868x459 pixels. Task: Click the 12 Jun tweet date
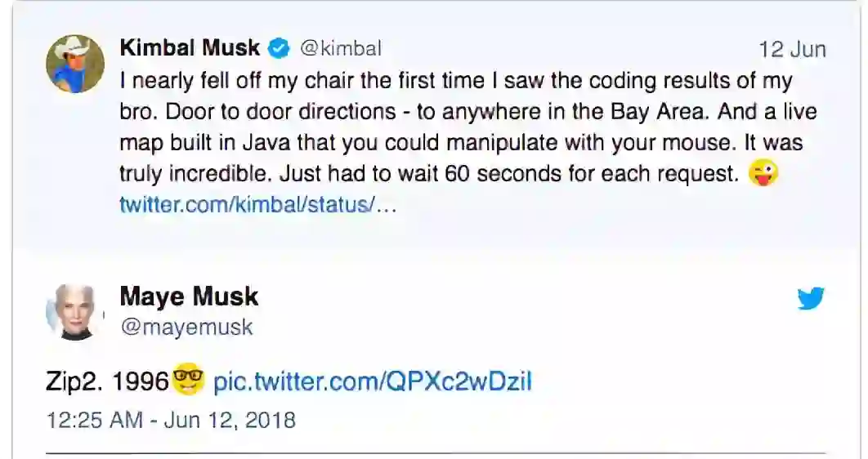click(792, 49)
